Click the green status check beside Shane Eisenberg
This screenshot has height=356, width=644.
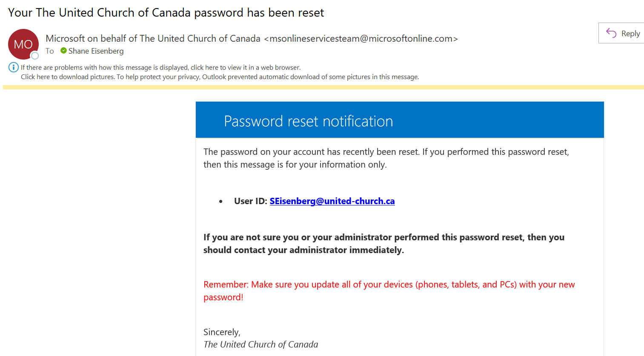click(x=63, y=51)
